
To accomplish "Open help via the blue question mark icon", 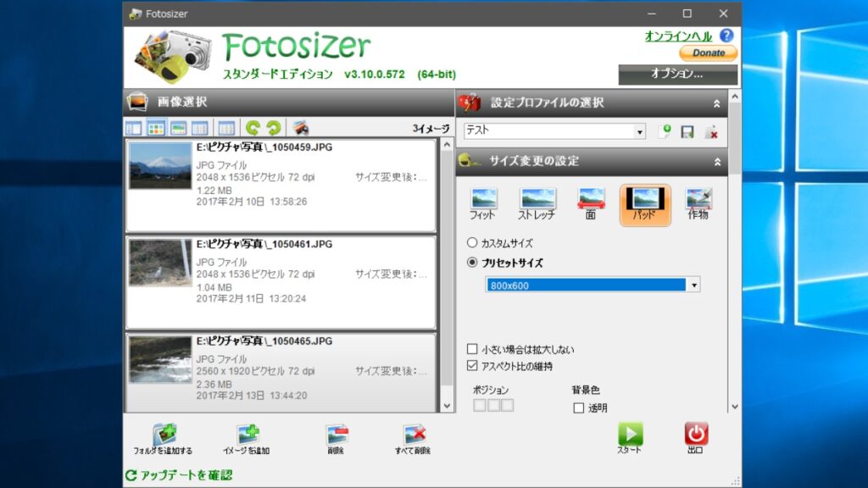I will [x=726, y=36].
